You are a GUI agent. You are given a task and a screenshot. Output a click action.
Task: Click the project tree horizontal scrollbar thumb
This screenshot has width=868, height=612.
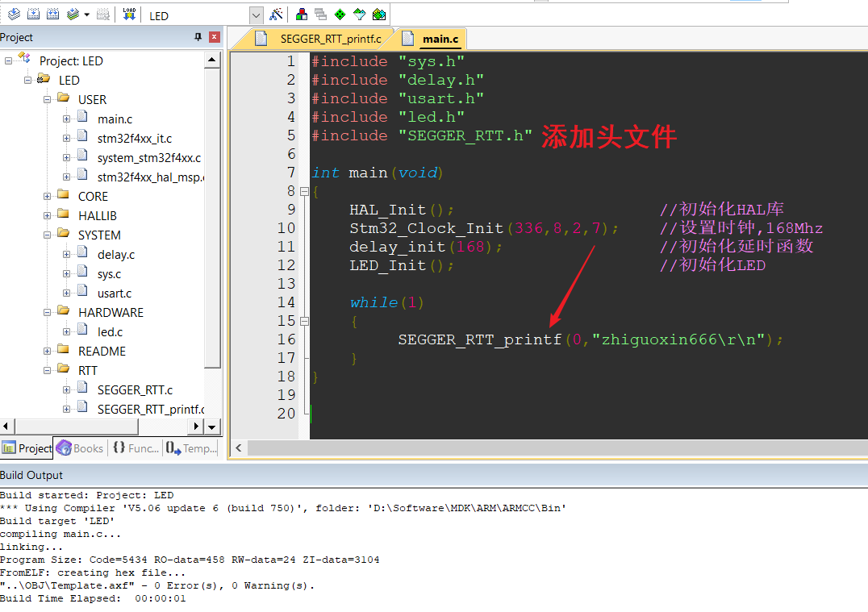coord(77,427)
